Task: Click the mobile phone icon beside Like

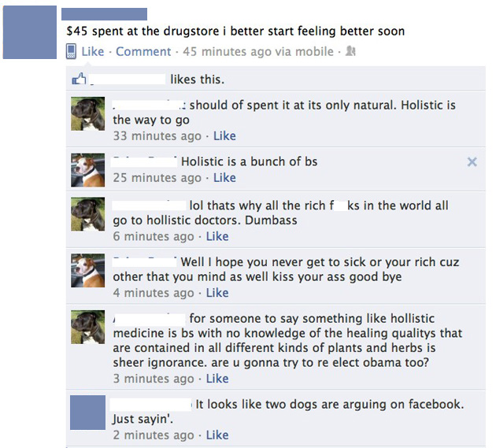Action: [x=71, y=51]
